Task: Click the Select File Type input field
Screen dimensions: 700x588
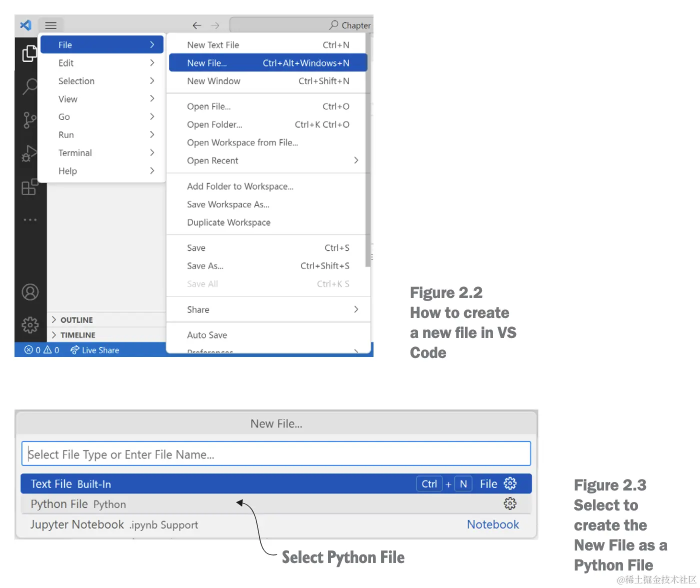Action: tap(276, 454)
